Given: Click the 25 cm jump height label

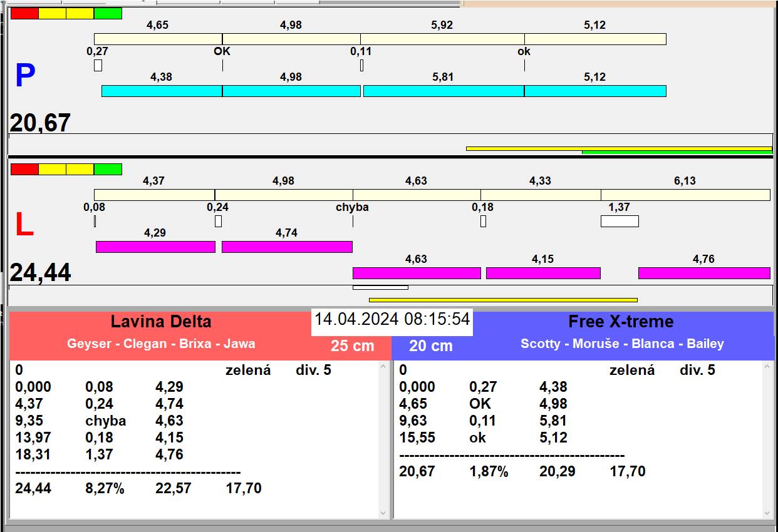Looking at the screenshot, I should [x=352, y=345].
